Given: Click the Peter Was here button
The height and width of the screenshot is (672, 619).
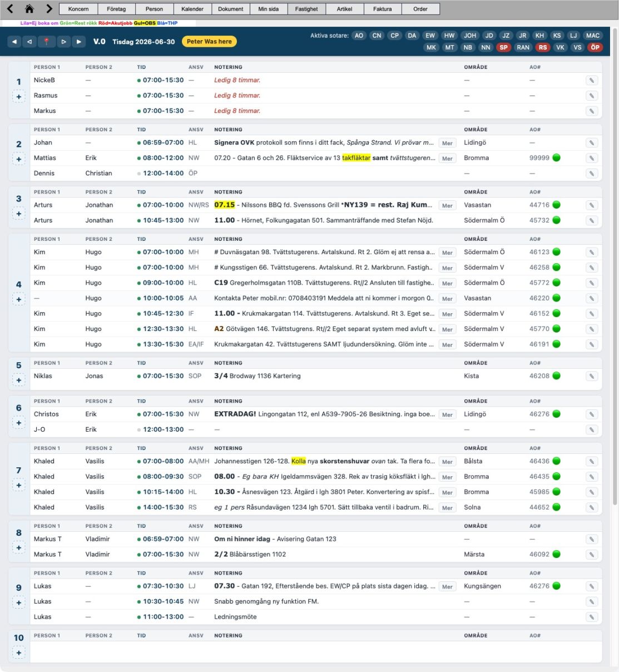Looking at the screenshot, I should tap(210, 42).
